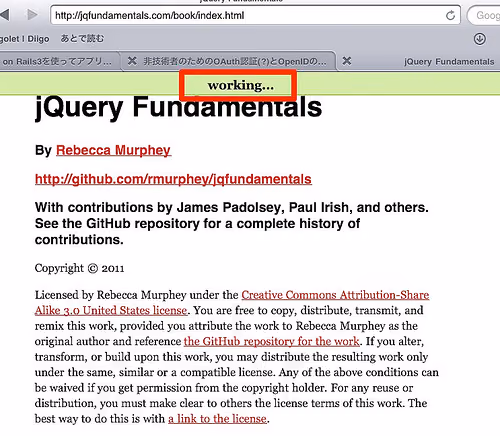500x436 pixels.
Task: Click the Copyright © 2011 text
Action: pyautogui.click(x=79, y=268)
